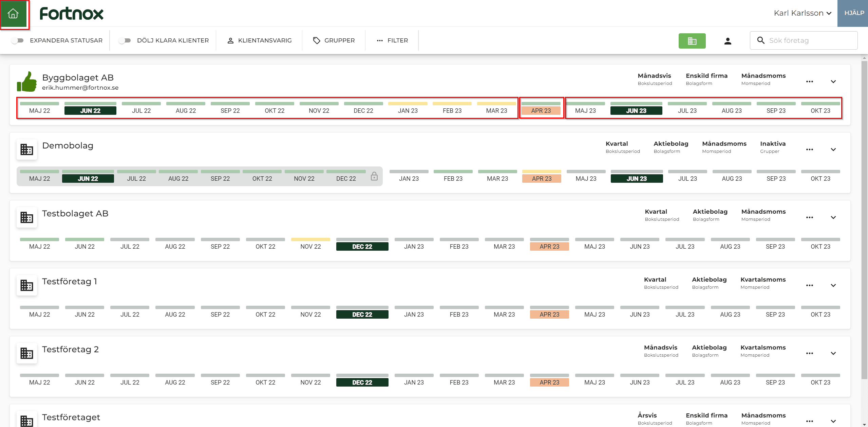Select APR 23 for Testföretag 1

coord(549,312)
